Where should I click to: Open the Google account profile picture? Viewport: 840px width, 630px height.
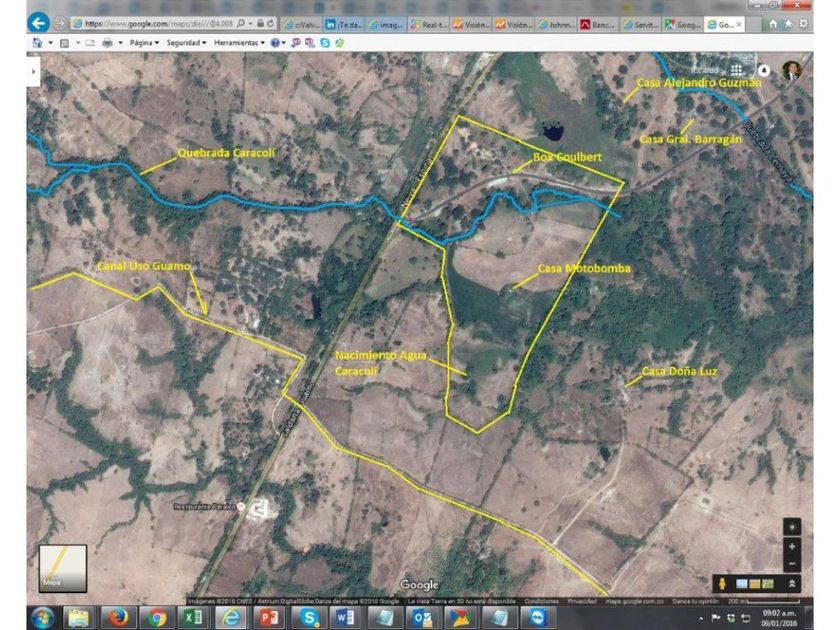(792, 71)
